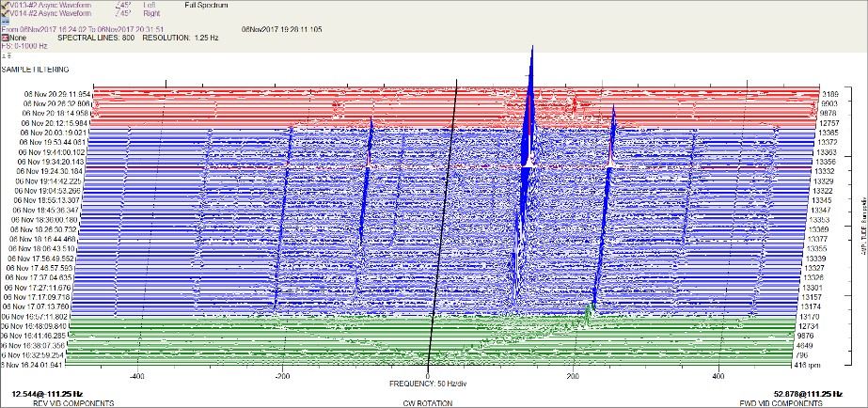Click the -400 frequency axis label
Image resolution: width=868 pixels, height=408 pixels.
136,376
